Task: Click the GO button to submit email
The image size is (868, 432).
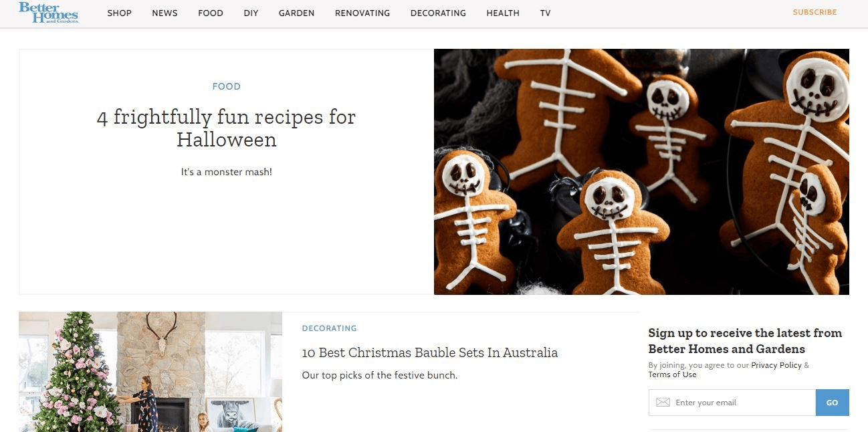Action: [x=832, y=403]
